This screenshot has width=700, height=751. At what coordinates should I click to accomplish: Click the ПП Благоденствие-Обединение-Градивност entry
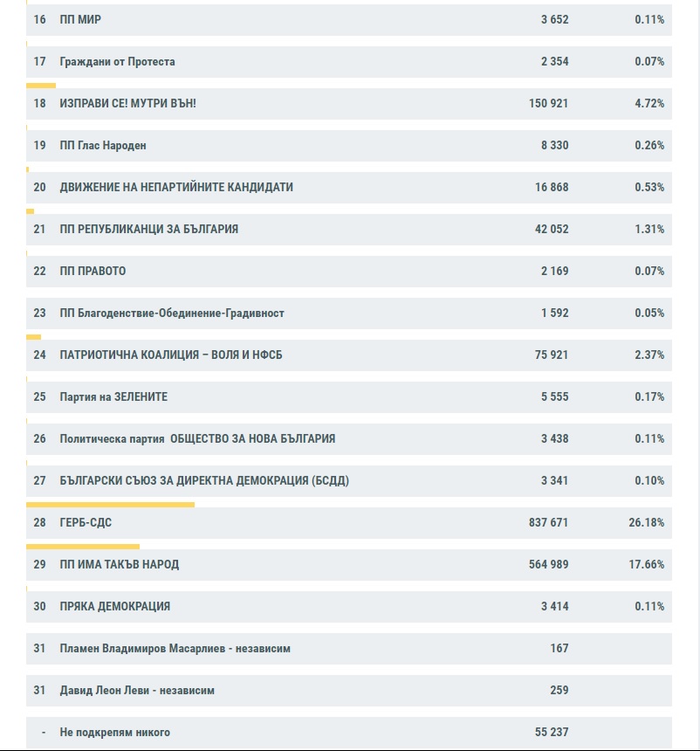tap(172, 313)
